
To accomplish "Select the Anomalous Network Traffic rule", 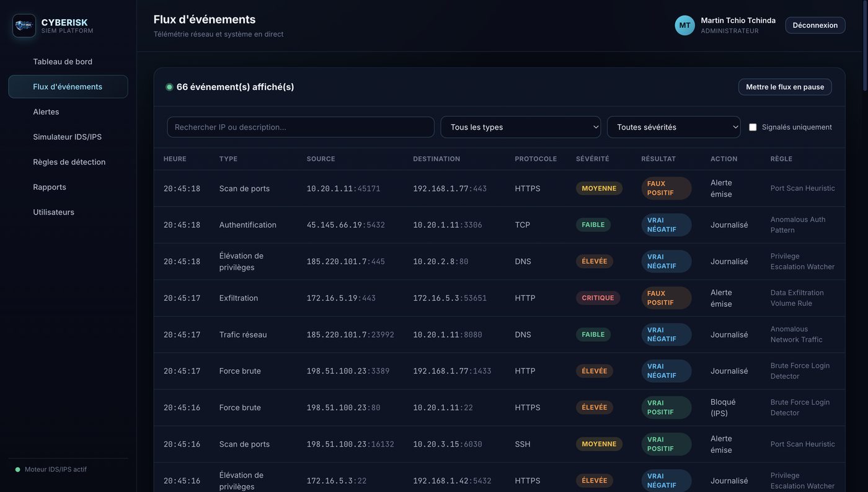I will coord(797,335).
